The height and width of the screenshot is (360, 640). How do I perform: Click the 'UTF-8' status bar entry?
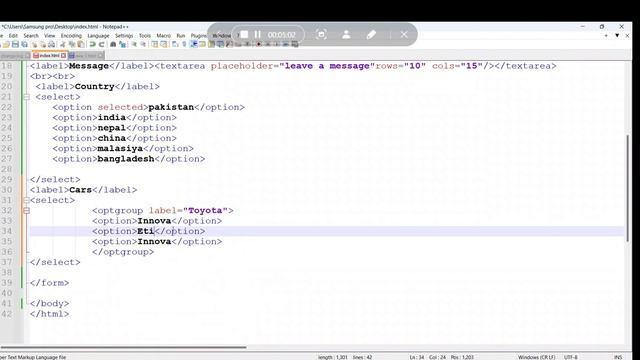coord(571,357)
